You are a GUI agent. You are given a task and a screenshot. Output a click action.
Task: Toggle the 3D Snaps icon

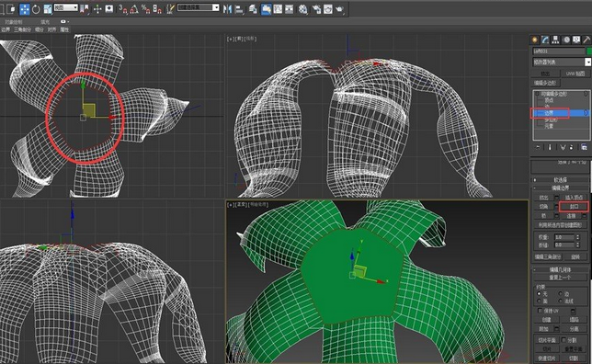pos(122,9)
